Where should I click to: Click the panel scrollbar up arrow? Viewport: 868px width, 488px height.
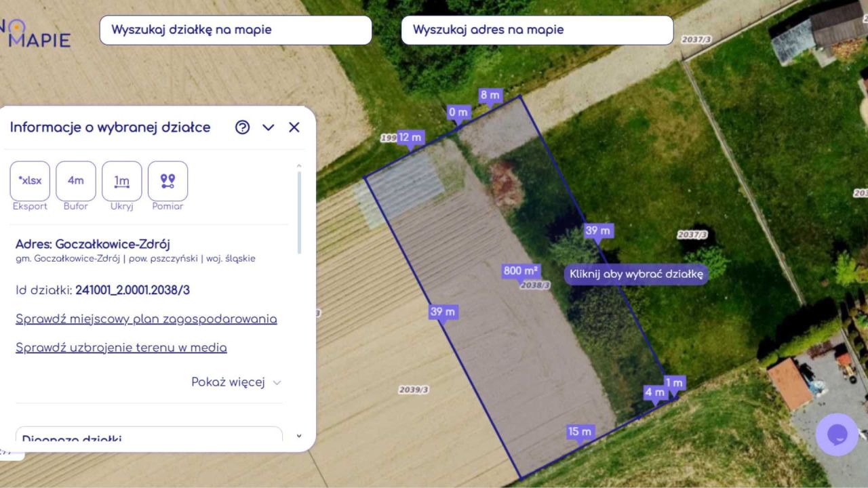coord(299,166)
